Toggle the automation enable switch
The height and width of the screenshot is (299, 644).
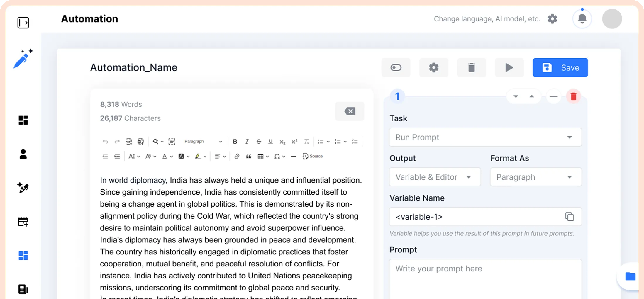click(396, 68)
